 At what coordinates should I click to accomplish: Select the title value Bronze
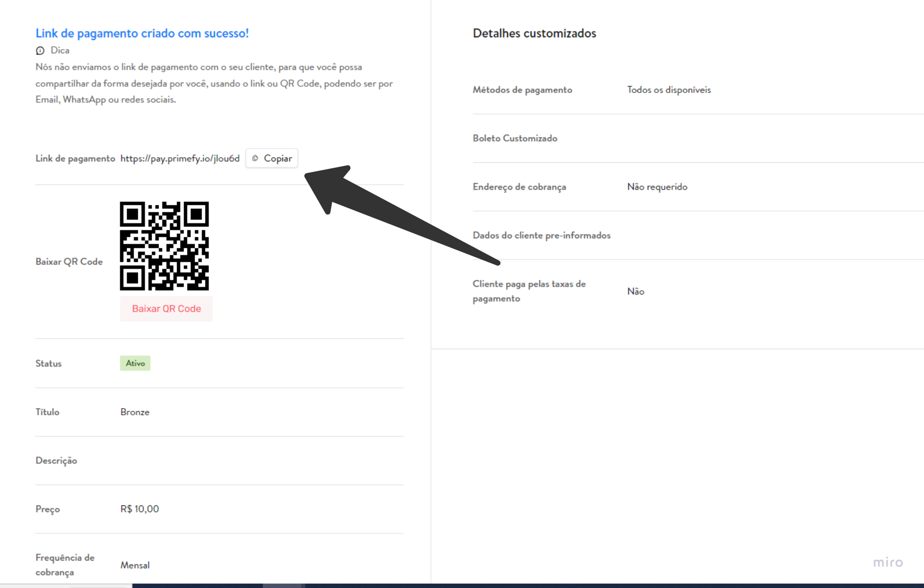135,412
